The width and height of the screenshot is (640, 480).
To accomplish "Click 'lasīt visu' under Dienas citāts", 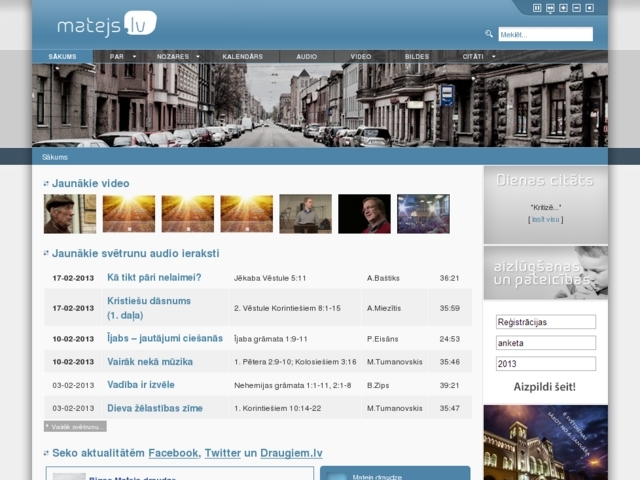I will pos(546,220).
